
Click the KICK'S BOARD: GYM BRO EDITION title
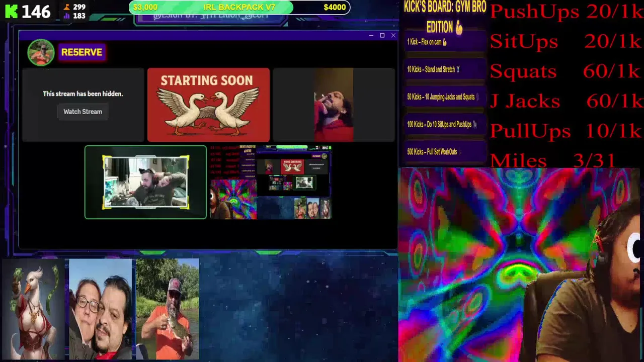pyautogui.click(x=445, y=17)
